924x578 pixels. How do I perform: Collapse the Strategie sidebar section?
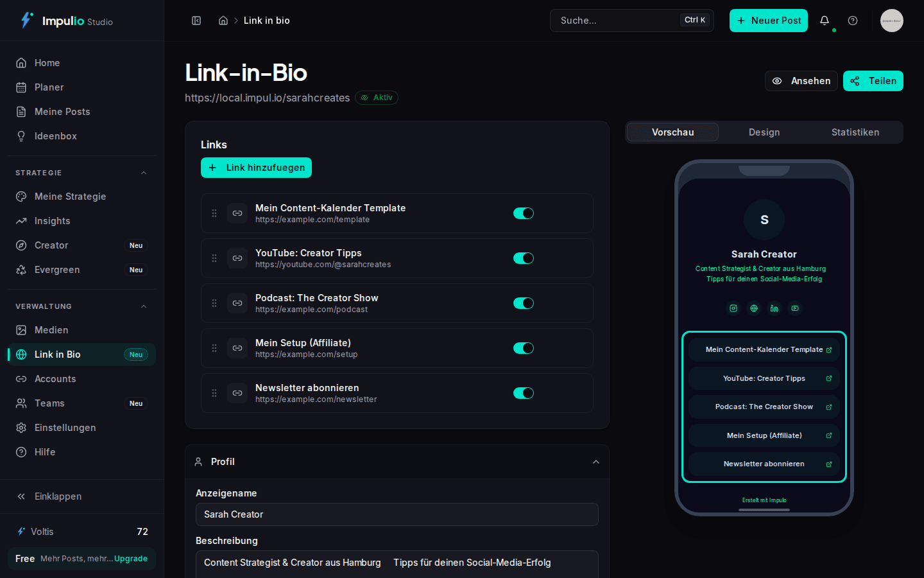[144, 173]
